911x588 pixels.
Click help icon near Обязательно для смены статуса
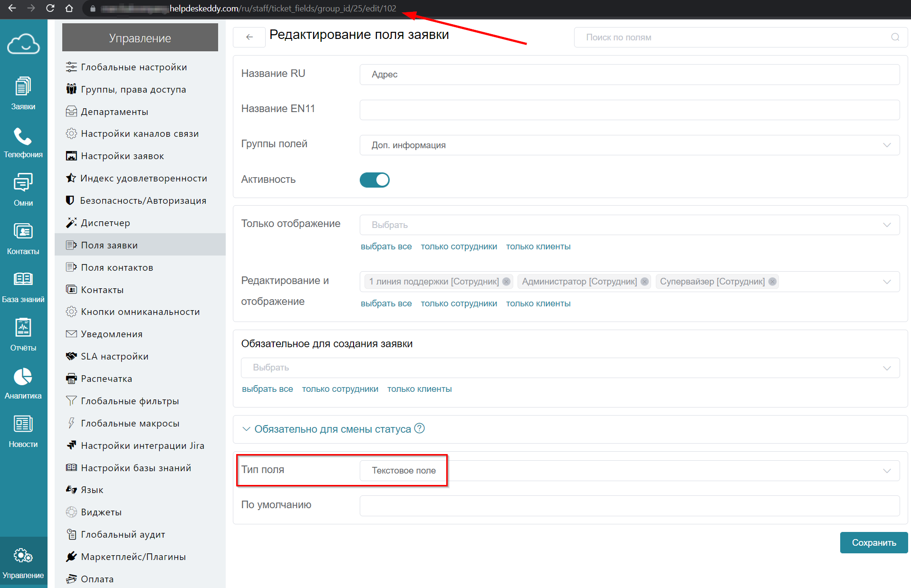pos(419,428)
